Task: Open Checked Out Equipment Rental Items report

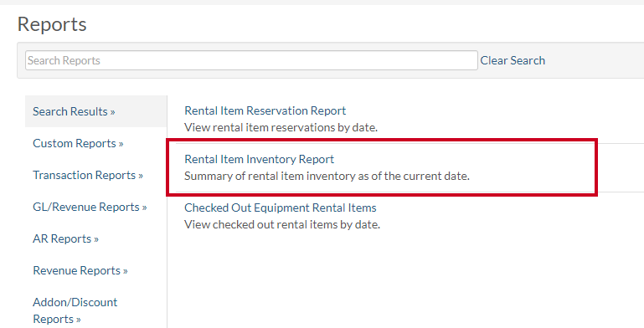Action: 280,208
